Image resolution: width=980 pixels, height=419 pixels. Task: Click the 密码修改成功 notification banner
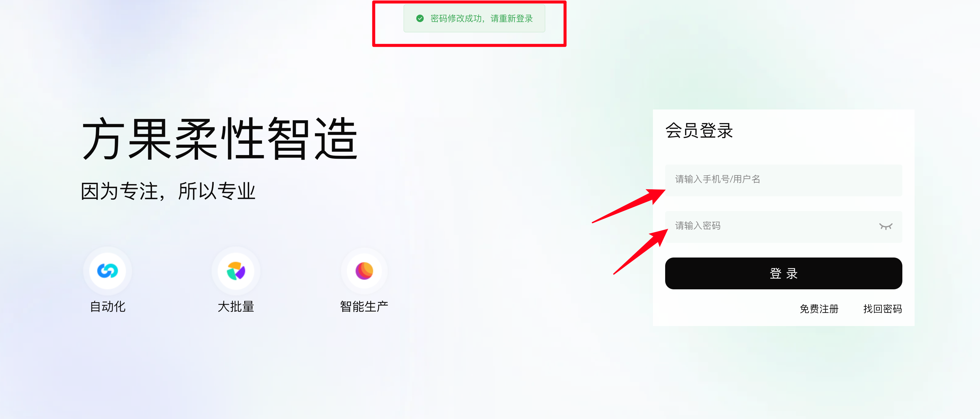[474, 18]
